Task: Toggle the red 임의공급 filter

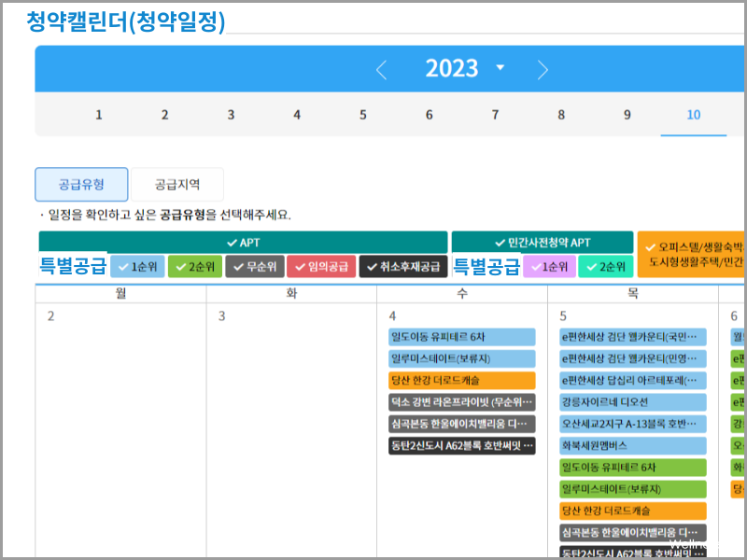Action: (x=321, y=266)
